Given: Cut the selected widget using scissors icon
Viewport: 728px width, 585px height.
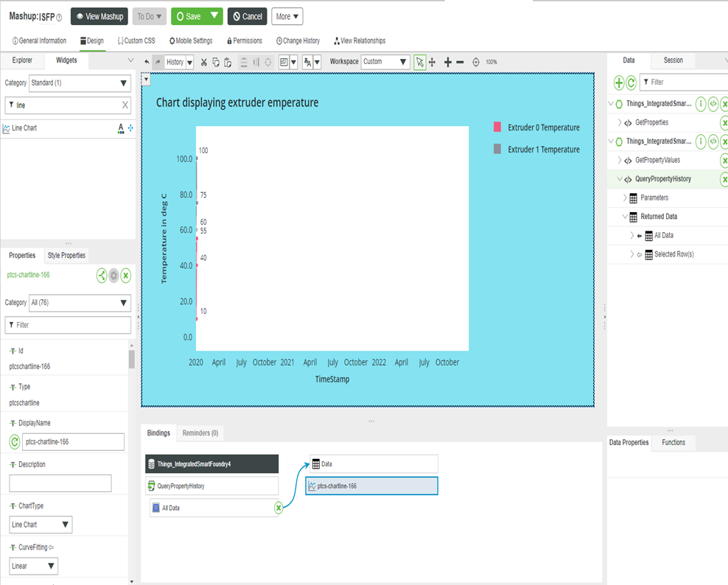Looking at the screenshot, I should (x=203, y=62).
